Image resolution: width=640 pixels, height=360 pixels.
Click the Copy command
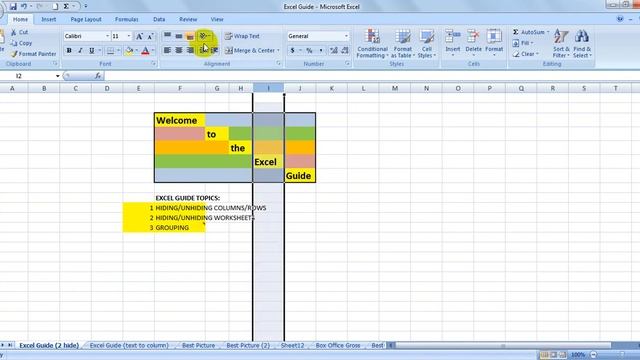[21, 43]
